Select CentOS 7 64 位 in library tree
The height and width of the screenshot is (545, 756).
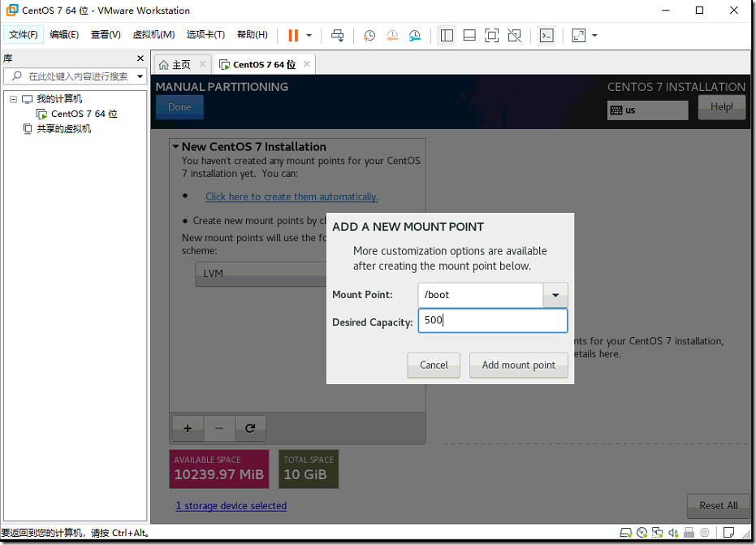coord(84,114)
